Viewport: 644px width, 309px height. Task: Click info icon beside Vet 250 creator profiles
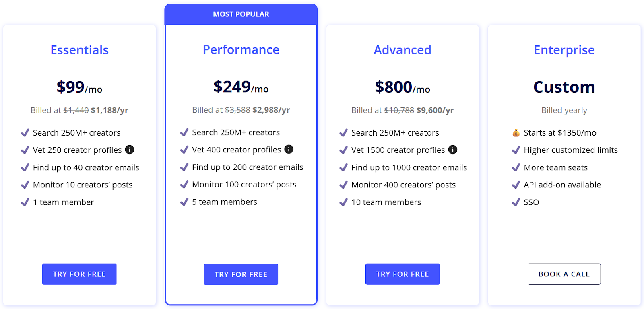130,150
